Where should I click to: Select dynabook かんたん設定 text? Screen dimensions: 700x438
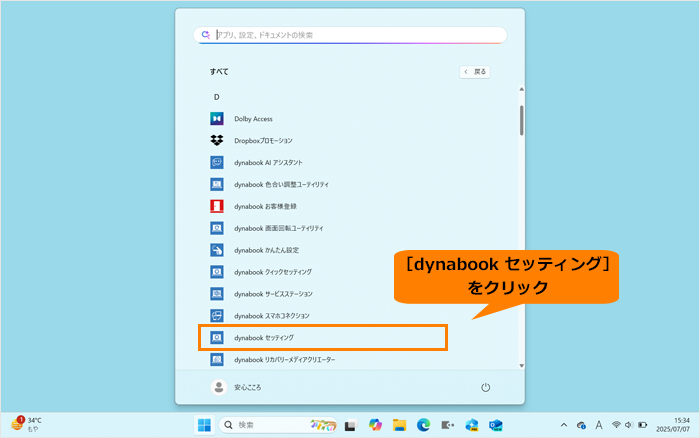click(267, 250)
